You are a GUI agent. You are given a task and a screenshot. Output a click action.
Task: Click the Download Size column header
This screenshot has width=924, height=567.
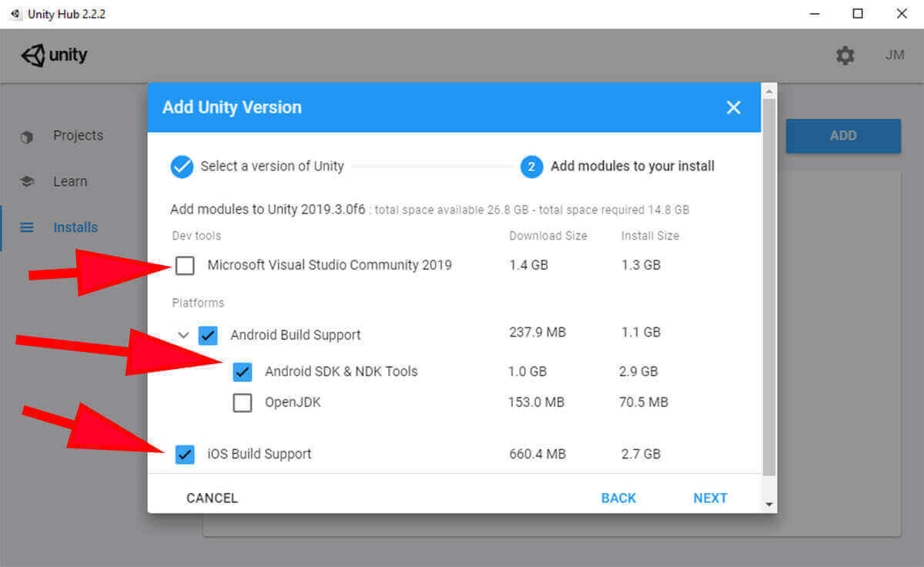point(548,236)
